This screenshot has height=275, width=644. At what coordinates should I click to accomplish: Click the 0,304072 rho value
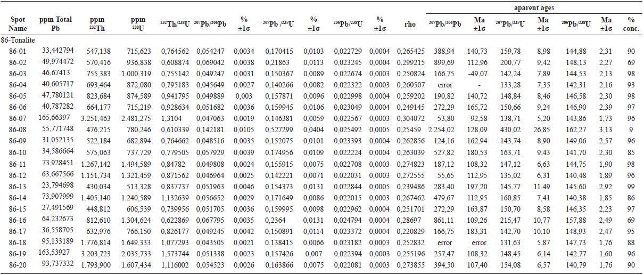pyautogui.click(x=409, y=118)
